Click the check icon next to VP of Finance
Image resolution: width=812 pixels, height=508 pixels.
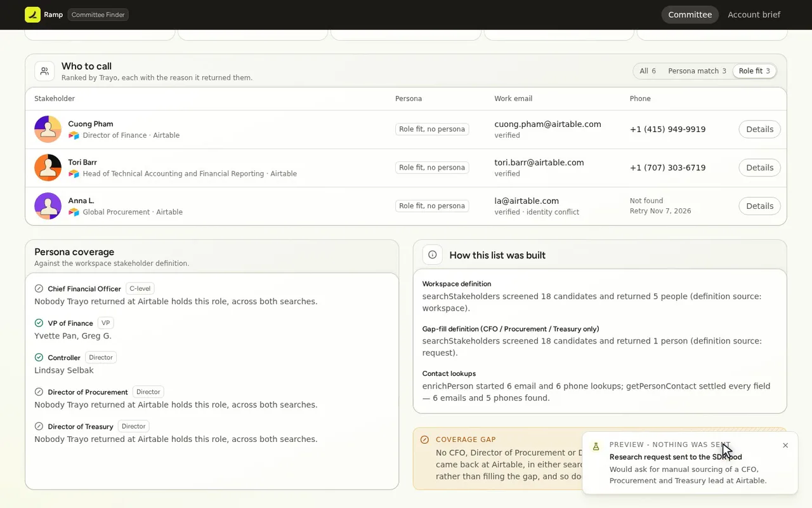pyautogui.click(x=39, y=323)
